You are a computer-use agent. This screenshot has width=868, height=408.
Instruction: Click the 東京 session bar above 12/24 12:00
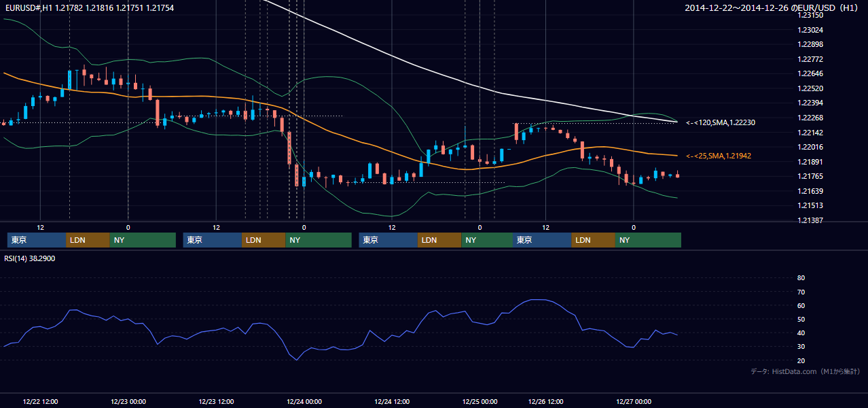[x=388, y=240]
